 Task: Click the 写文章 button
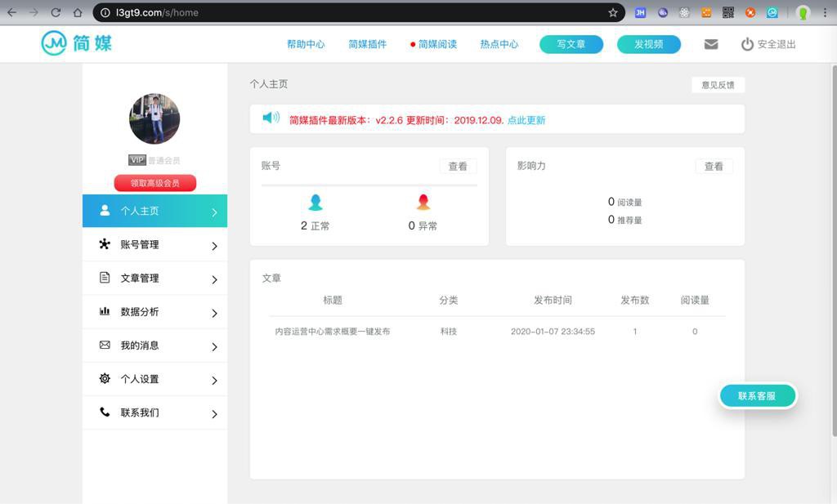571,44
